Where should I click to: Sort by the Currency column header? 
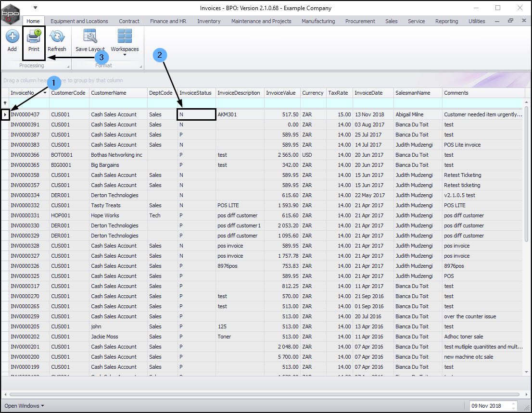(313, 93)
